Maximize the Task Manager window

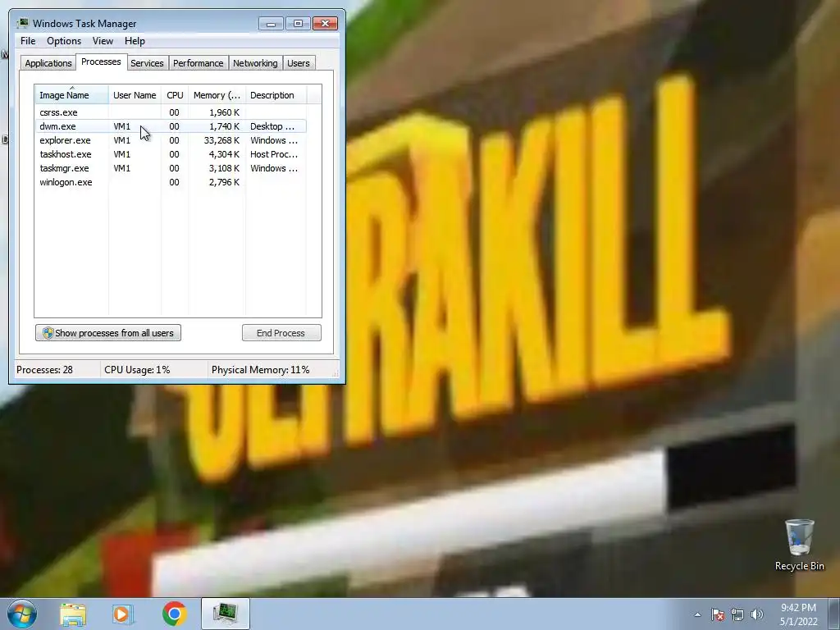click(298, 24)
